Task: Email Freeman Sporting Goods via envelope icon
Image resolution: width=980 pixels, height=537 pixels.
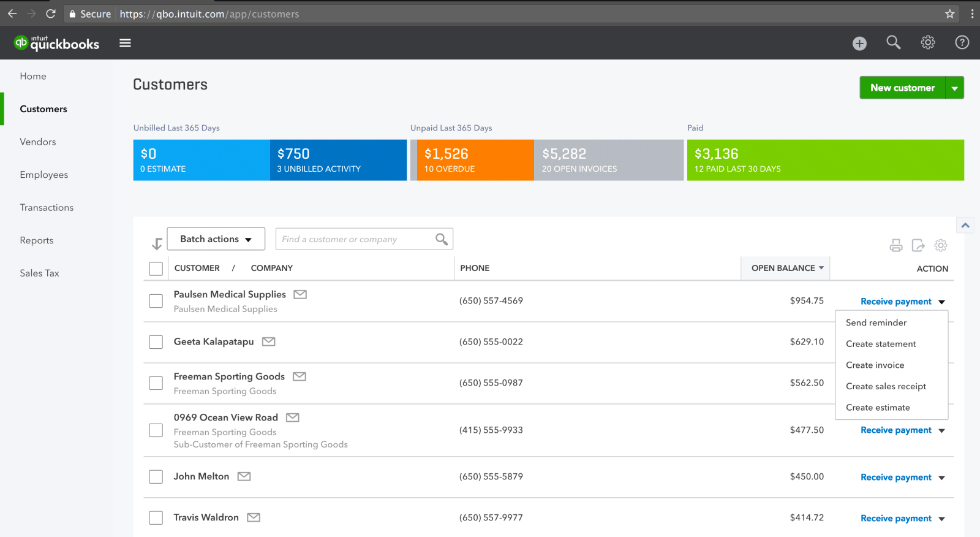Action: point(300,376)
